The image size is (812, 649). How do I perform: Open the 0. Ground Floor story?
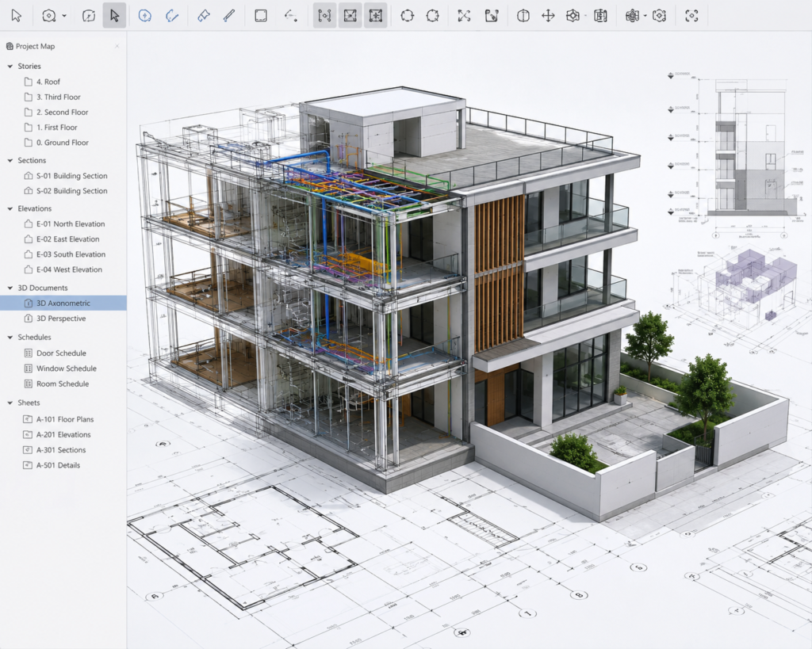(x=63, y=143)
